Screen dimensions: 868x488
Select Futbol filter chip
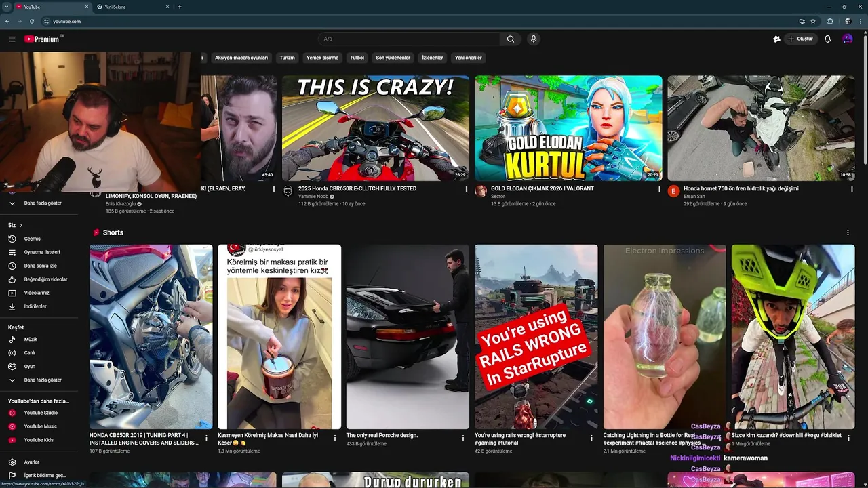[357, 58]
